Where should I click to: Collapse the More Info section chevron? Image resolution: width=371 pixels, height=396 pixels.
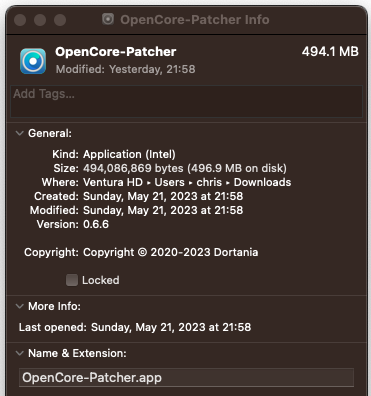pyautogui.click(x=20, y=306)
